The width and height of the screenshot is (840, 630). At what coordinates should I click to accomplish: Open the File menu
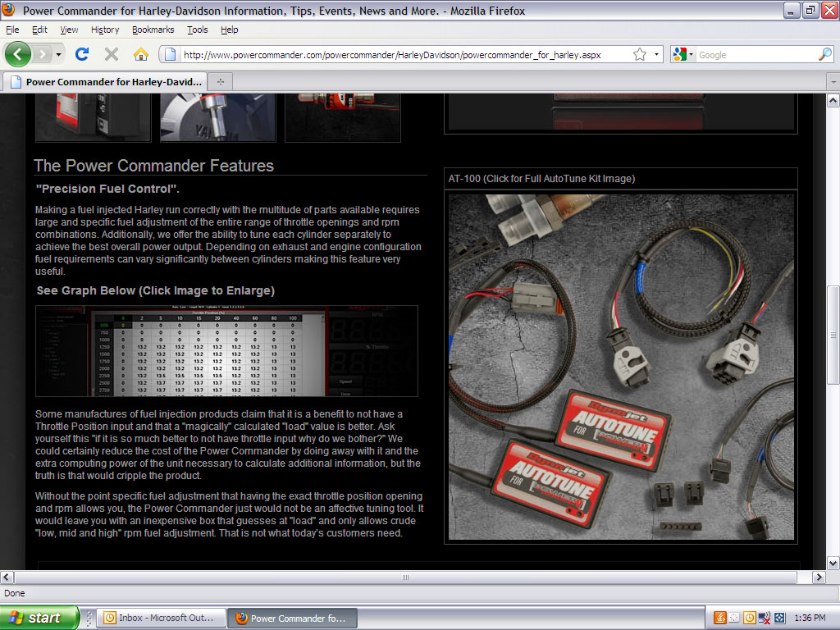[12, 30]
